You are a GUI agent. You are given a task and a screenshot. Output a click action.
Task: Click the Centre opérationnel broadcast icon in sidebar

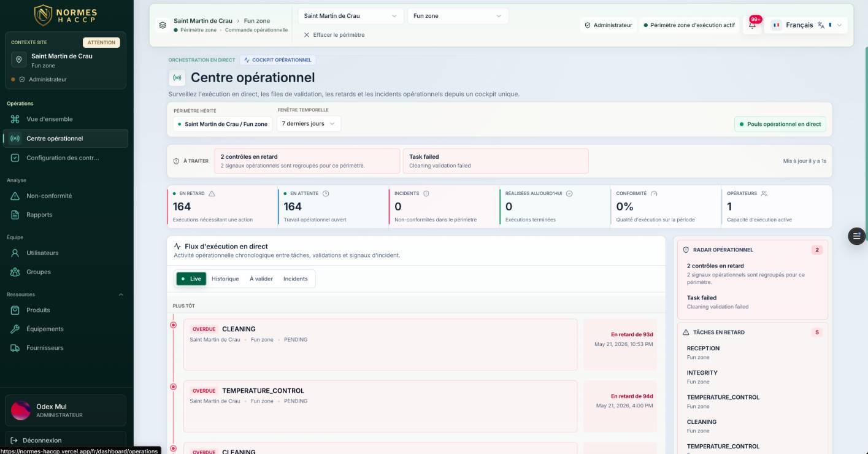point(15,139)
